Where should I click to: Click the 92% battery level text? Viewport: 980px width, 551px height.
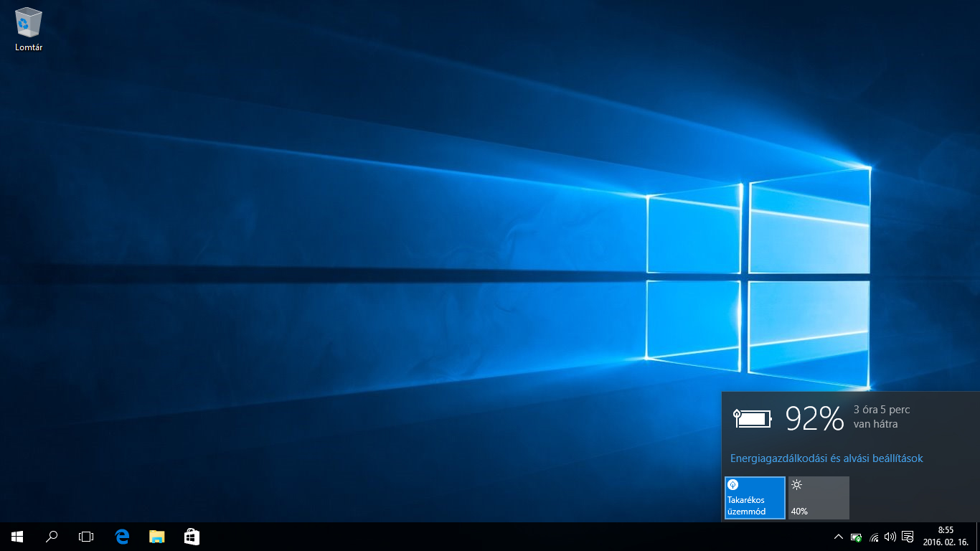click(814, 418)
